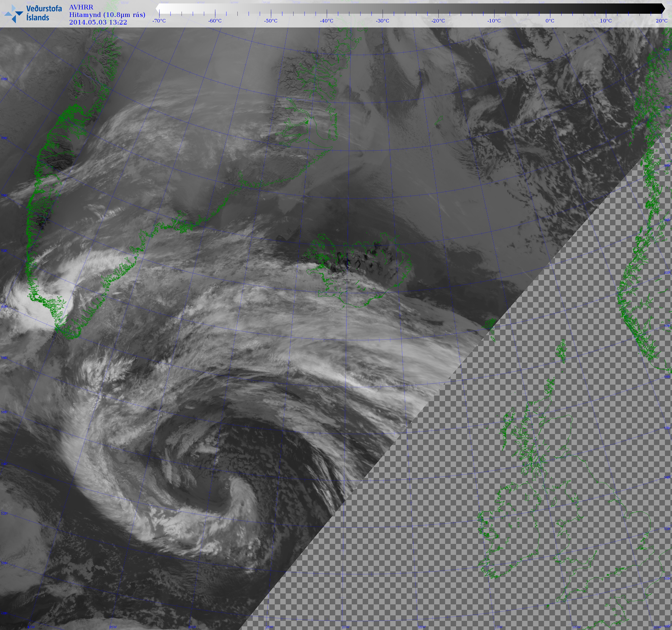Click the -60°C label on temperature scale
The width and height of the screenshot is (672, 630).
(215, 21)
